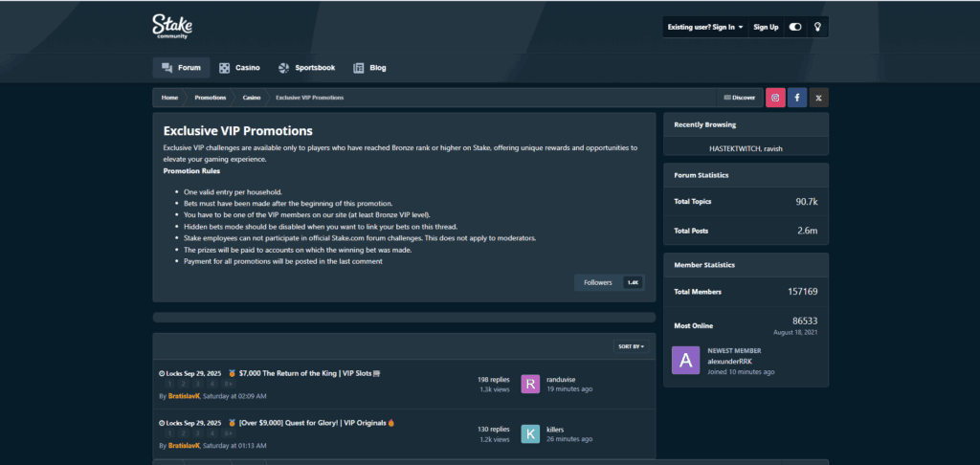Click the 1.4K followers count badge
The image size is (980, 465).
point(633,282)
